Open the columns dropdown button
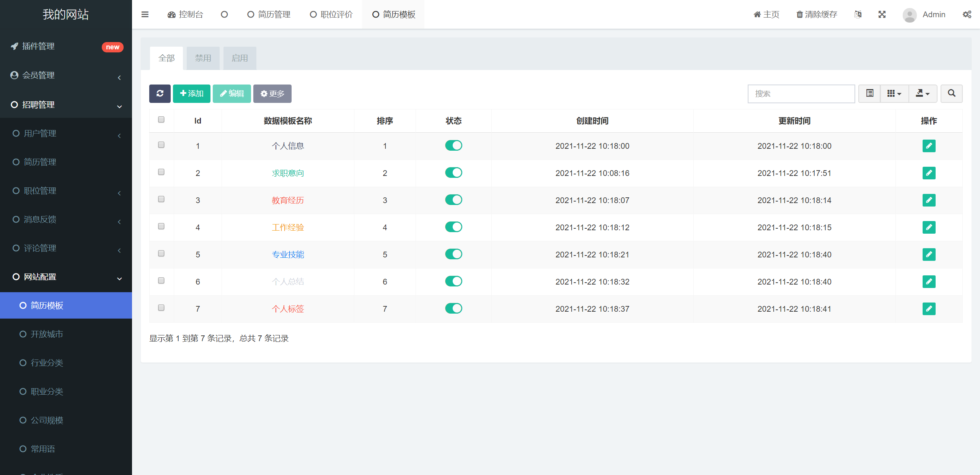 (x=894, y=93)
